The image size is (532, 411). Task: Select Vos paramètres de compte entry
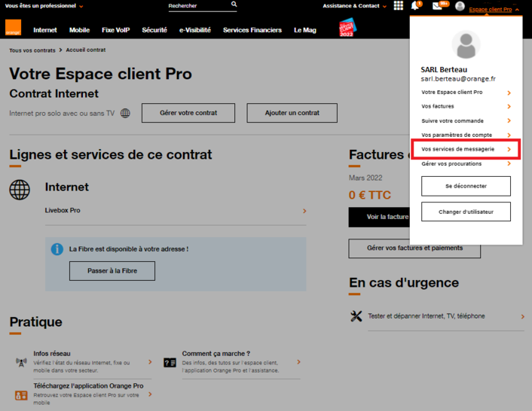pyautogui.click(x=466, y=135)
